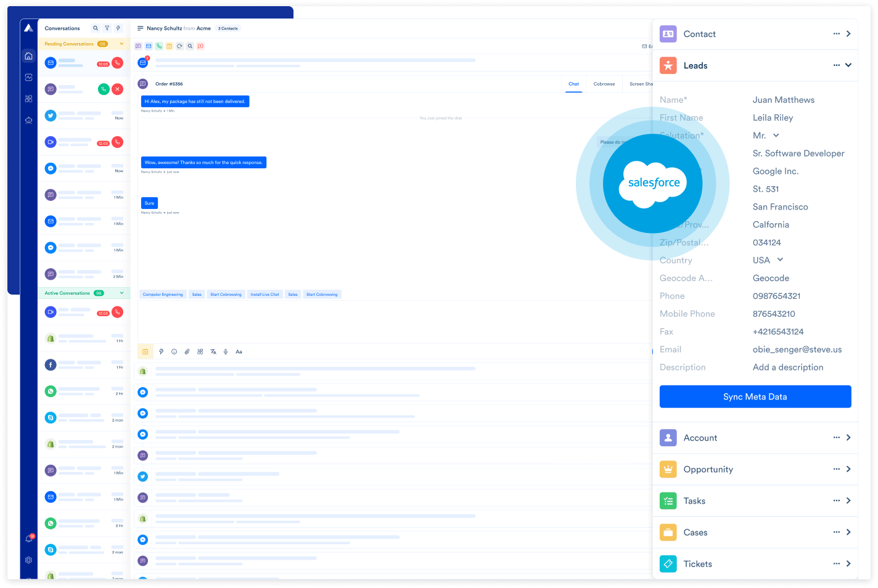The height and width of the screenshot is (588, 878).
Task: Click the Order #5356 conversation header
Action: pyautogui.click(x=169, y=84)
